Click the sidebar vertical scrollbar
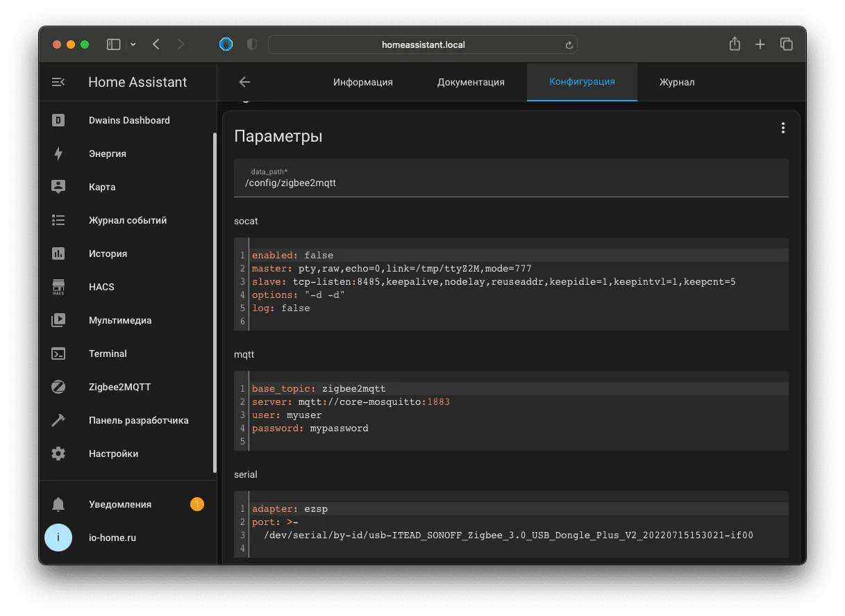This screenshot has width=845, height=616. pos(215,303)
